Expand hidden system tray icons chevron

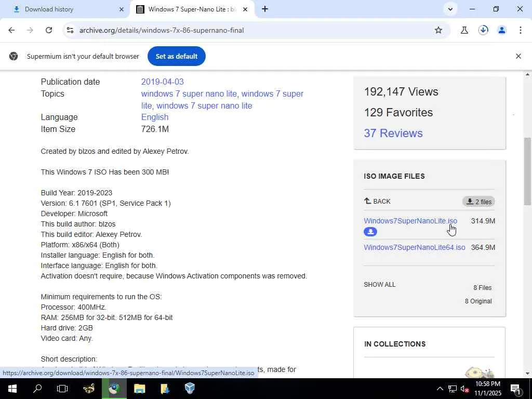440,389
